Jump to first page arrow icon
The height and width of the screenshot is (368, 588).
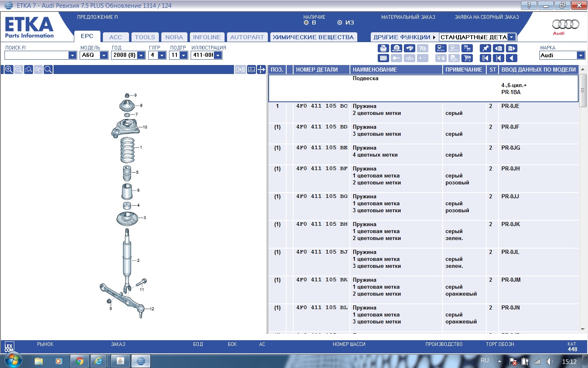(485, 58)
